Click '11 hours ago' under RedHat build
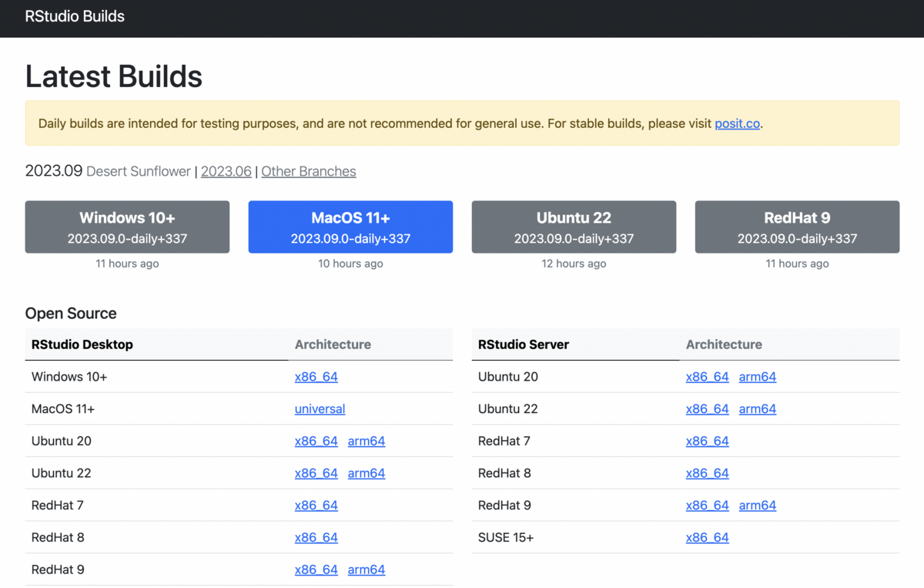 click(x=797, y=264)
